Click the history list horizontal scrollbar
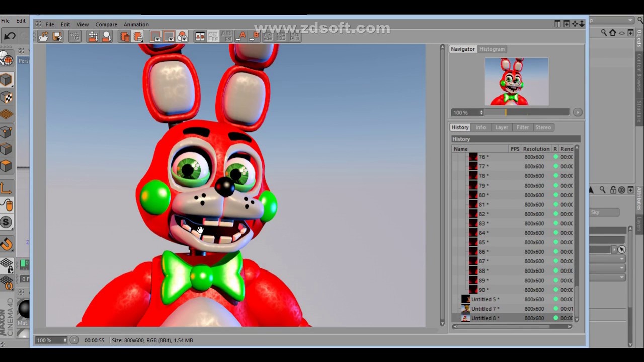Screen dimensions: 644x362 point(512,327)
